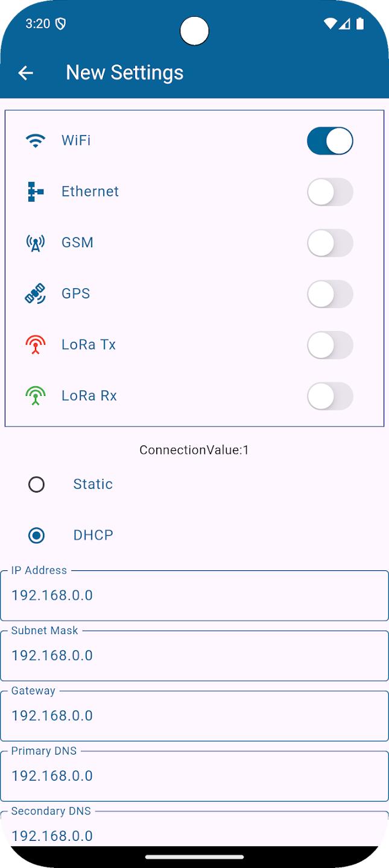
Task: Click the LoRa Rx label text
Action: 89,395
